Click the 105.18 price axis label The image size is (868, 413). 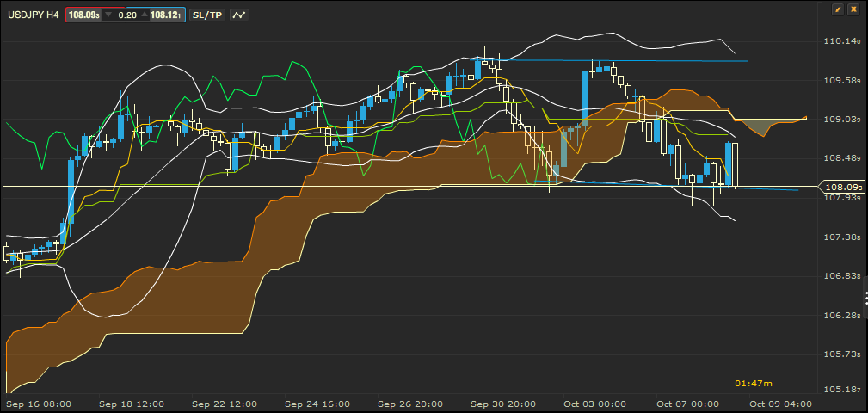840,391
